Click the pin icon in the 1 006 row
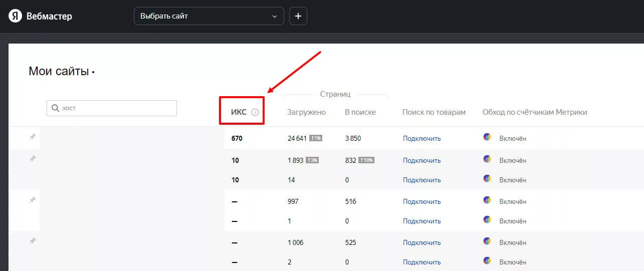Image resolution: width=644 pixels, height=271 pixels. point(33,241)
